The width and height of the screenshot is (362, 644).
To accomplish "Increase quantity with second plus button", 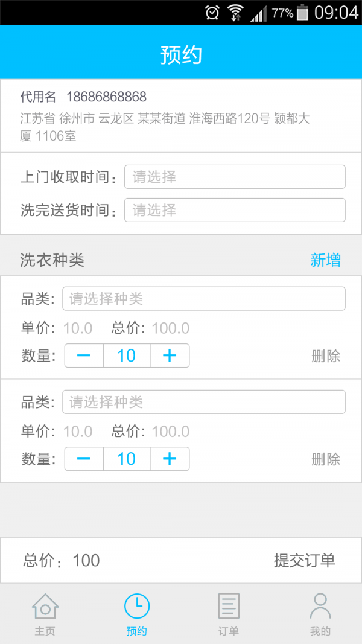I will [170, 459].
